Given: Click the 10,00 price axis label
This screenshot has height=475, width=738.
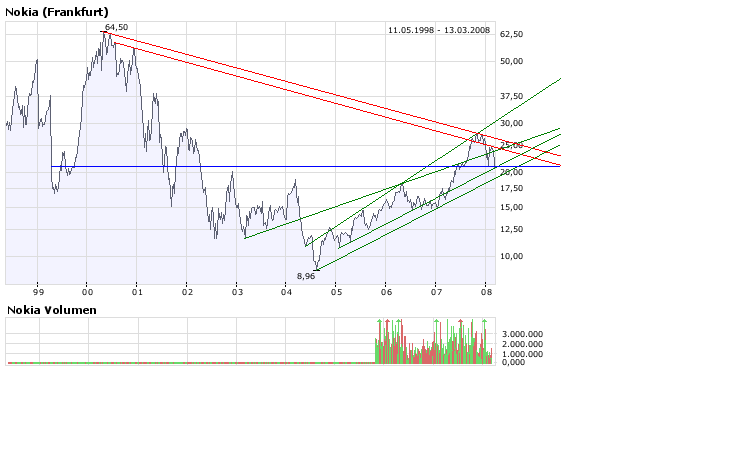Looking at the screenshot, I should click(x=512, y=256).
